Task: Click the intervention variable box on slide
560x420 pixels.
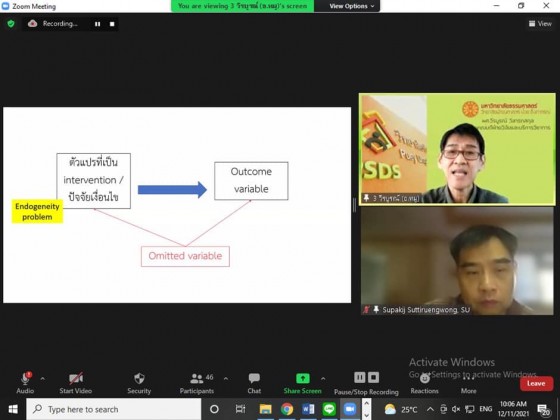Action: pos(94,180)
